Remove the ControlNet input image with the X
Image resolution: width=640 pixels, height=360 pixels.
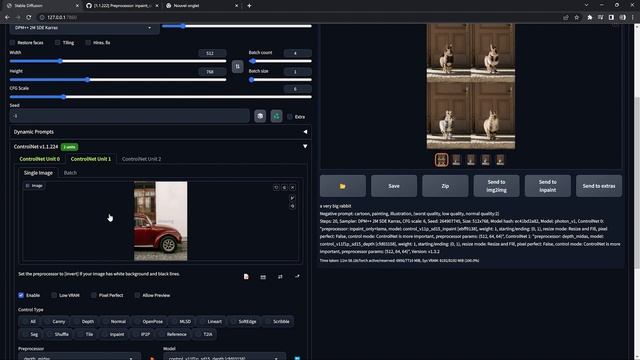click(293, 187)
